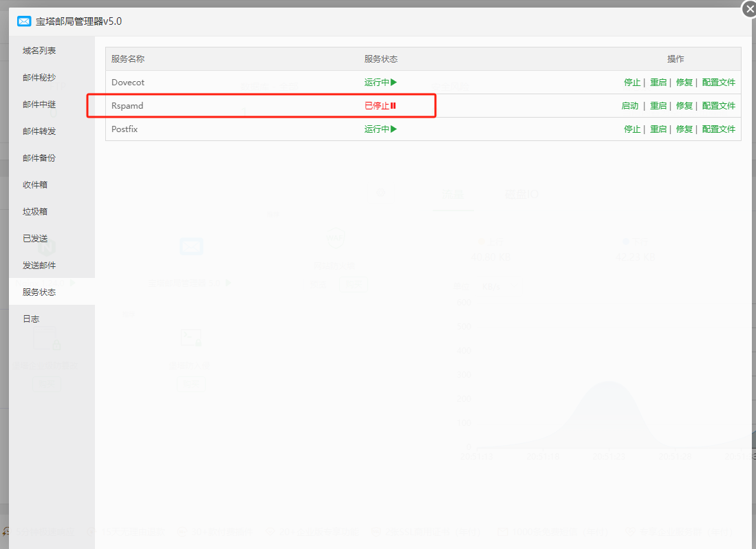Click the Dovecot service name
The image size is (756, 549).
[x=128, y=83]
